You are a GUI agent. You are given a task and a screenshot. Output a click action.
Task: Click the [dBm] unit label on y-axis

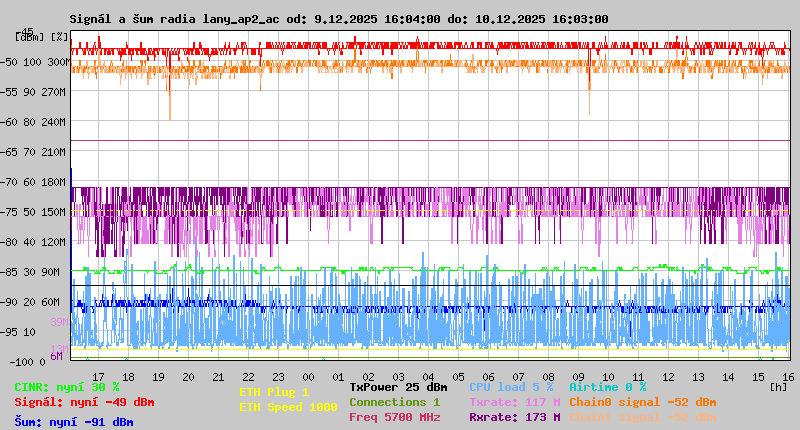29,36
